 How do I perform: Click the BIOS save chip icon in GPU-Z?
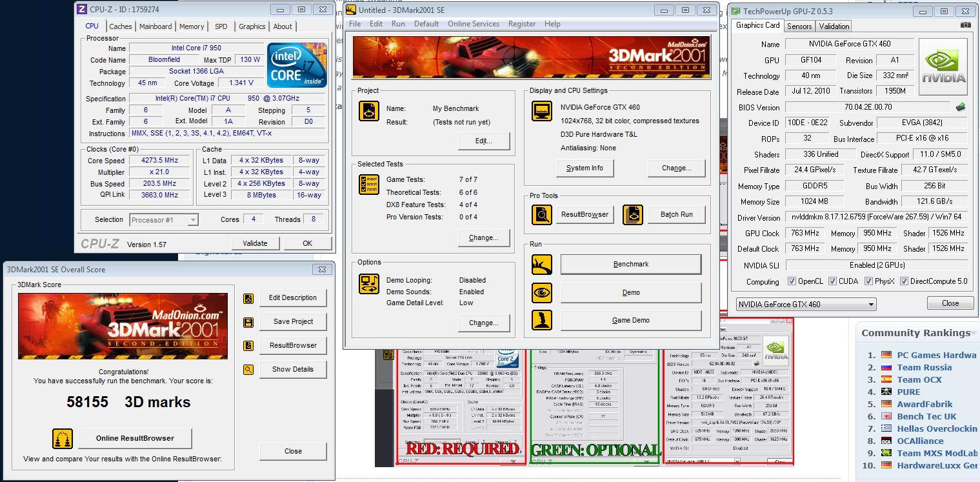961,107
